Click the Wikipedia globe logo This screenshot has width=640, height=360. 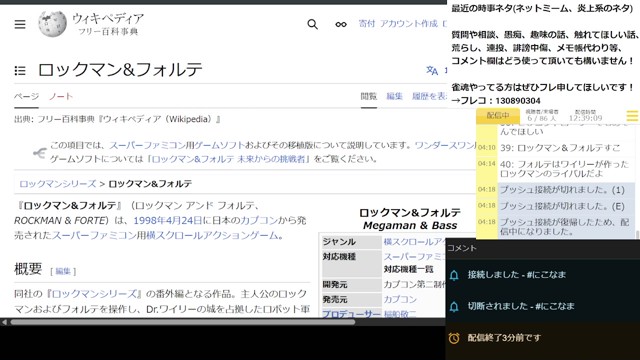tap(52, 24)
